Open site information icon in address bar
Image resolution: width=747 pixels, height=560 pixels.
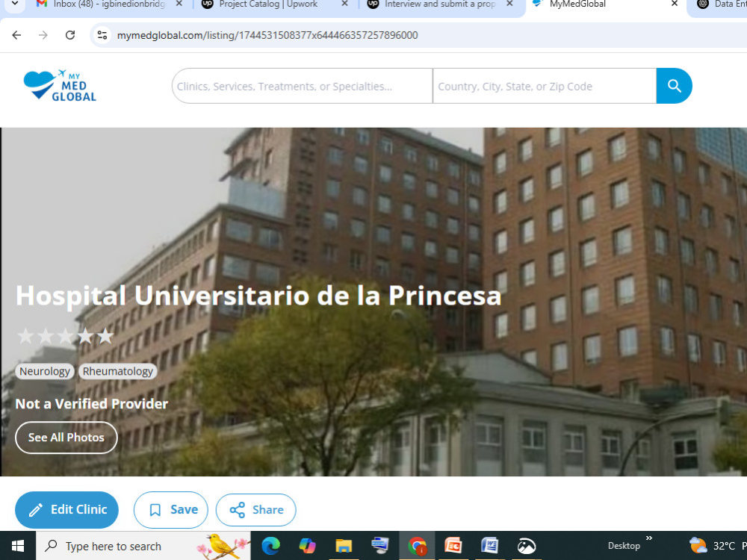coord(102,35)
